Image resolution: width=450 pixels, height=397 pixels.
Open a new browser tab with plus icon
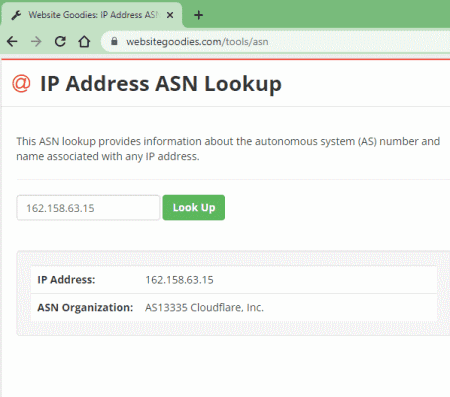[198, 15]
